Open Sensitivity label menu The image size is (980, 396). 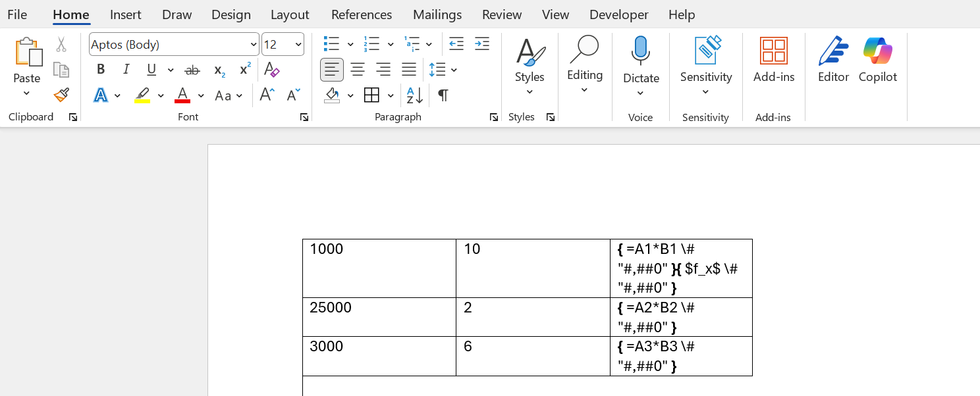tap(706, 66)
